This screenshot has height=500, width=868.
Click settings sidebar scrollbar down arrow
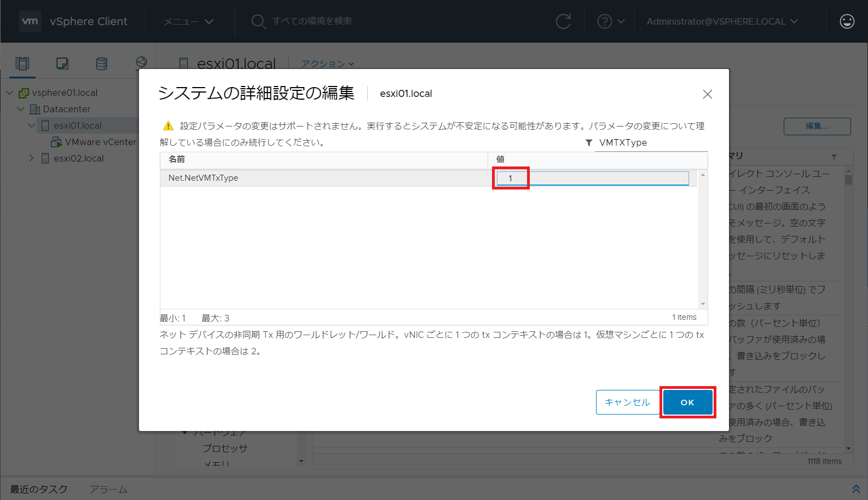pos(301,461)
